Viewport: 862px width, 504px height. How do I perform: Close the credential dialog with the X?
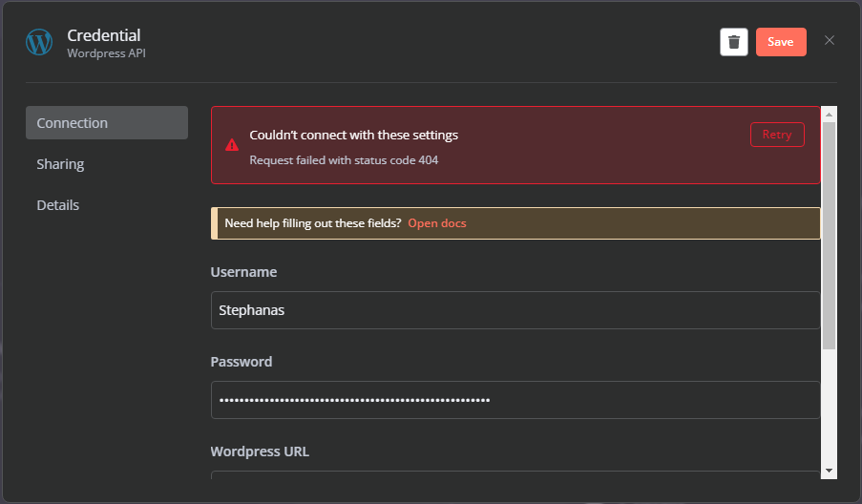coord(829,40)
